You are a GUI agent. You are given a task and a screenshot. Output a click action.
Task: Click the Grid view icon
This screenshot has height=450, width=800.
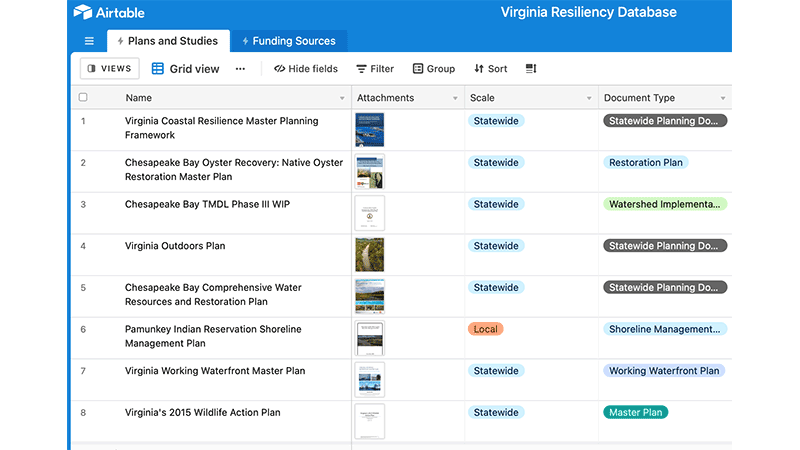158,69
